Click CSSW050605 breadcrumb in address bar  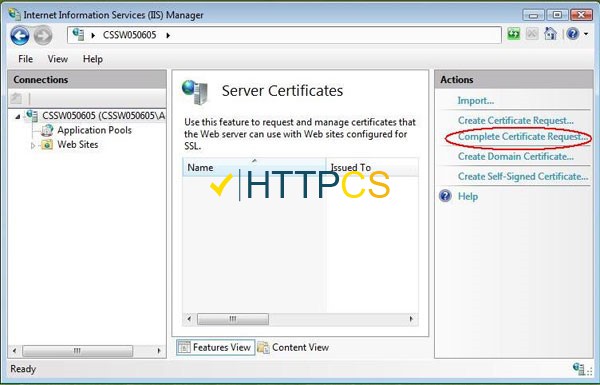[130, 35]
